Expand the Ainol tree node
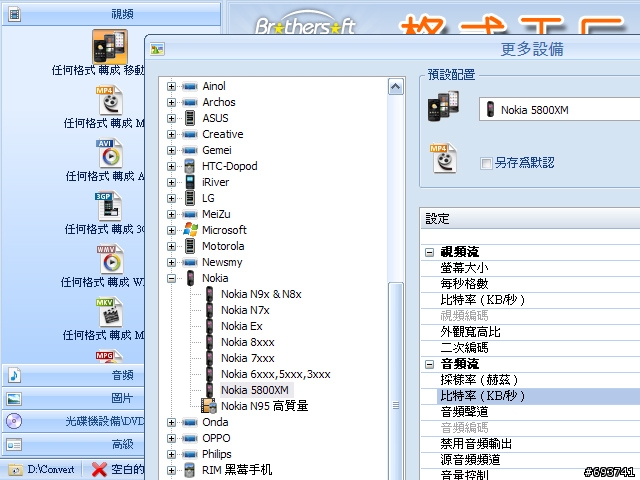Screen dimensions: 640x480 tap(171, 87)
